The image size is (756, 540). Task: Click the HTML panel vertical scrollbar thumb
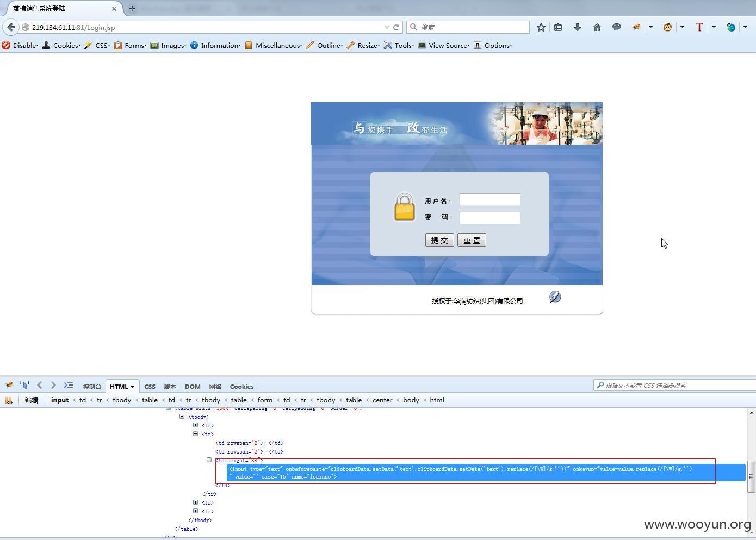(x=752, y=476)
